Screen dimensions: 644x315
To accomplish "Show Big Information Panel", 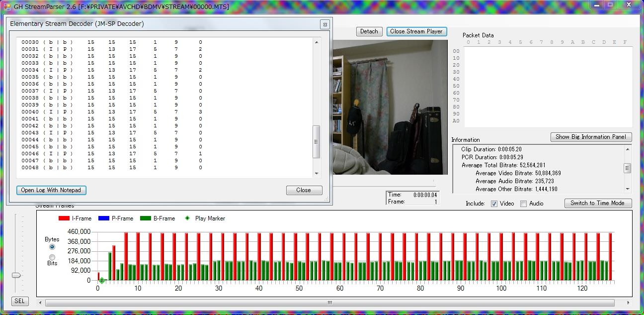I will (591, 137).
